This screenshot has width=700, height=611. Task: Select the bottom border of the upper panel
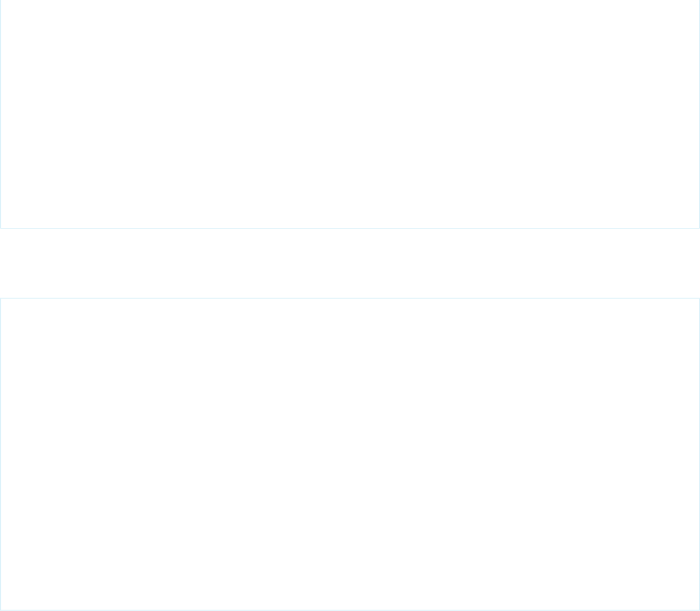(350, 229)
